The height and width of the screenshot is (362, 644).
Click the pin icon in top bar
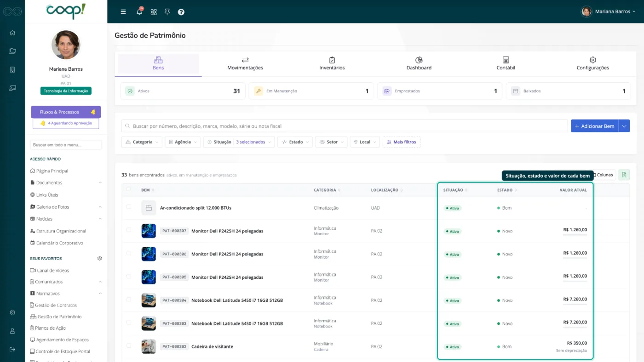[x=167, y=12]
